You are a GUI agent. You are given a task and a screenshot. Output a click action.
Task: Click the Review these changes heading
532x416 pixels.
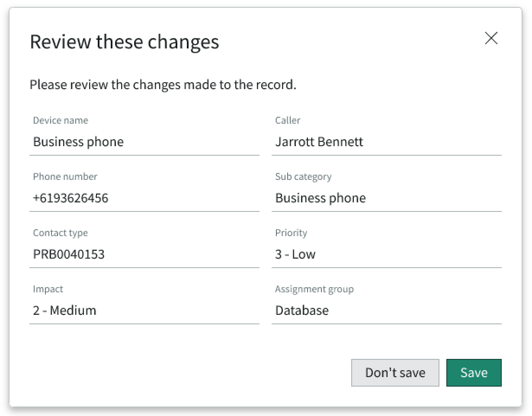[x=125, y=42]
